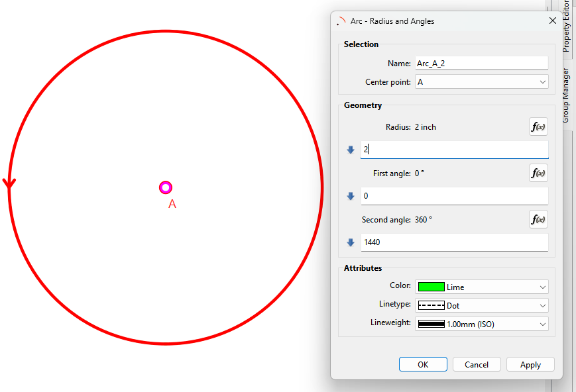This screenshot has height=392, width=576.
Task: Focus the first angle input containing 0
Action: [x=455, y=196]
